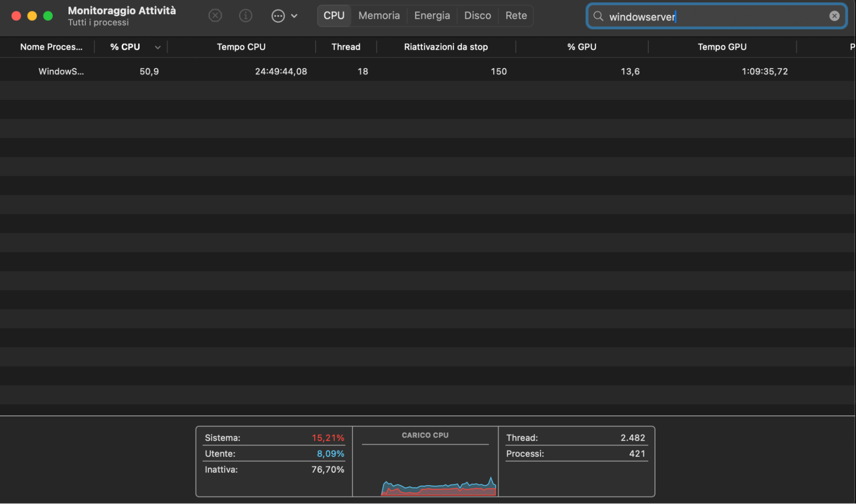Open the dropdown chevron next to ellipsis

pyautogui.click(x=294, y=16)
